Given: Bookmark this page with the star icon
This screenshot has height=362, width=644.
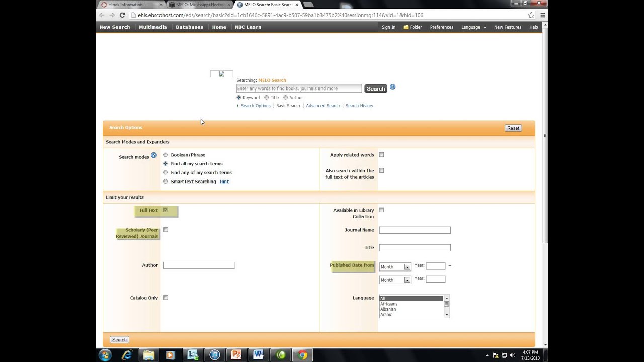Looking at the screenshot, I should [531, 15].
